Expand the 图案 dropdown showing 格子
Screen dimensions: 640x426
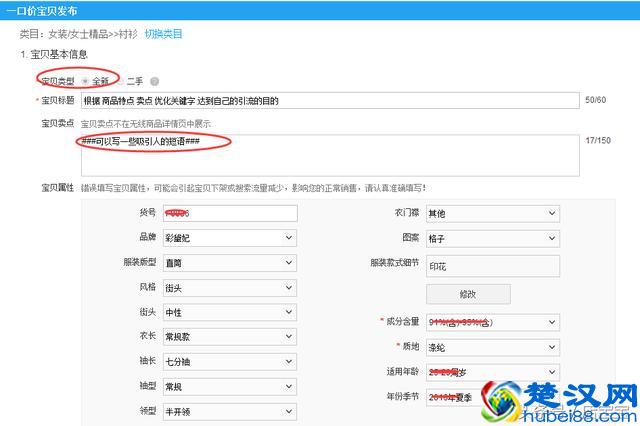[492, 238]
